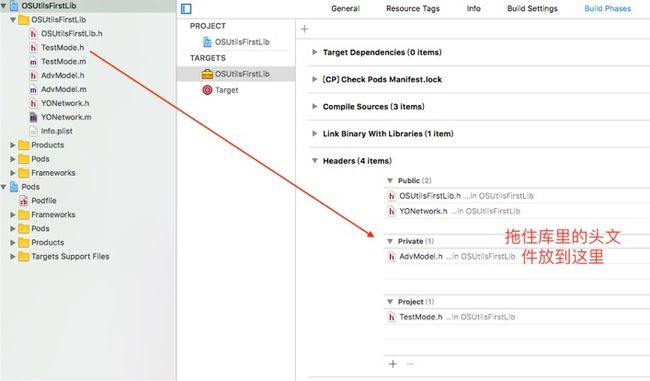Expand Compile Sources build phase
650x381 pixels.
pyautogui.click(x=315, y=107)
